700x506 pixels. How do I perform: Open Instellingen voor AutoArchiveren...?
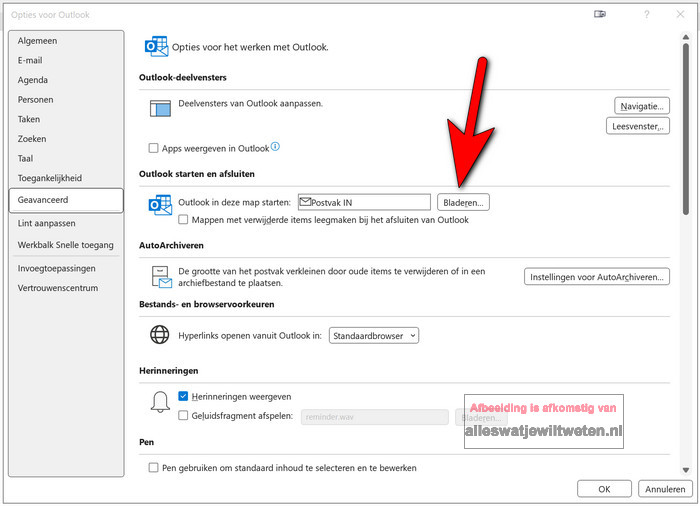(x=597, y=277)
